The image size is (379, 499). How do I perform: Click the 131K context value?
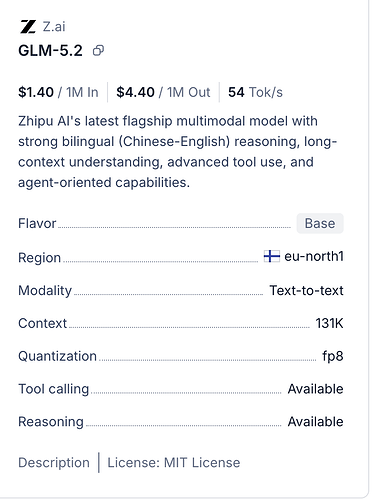click(x=329, y=323)
